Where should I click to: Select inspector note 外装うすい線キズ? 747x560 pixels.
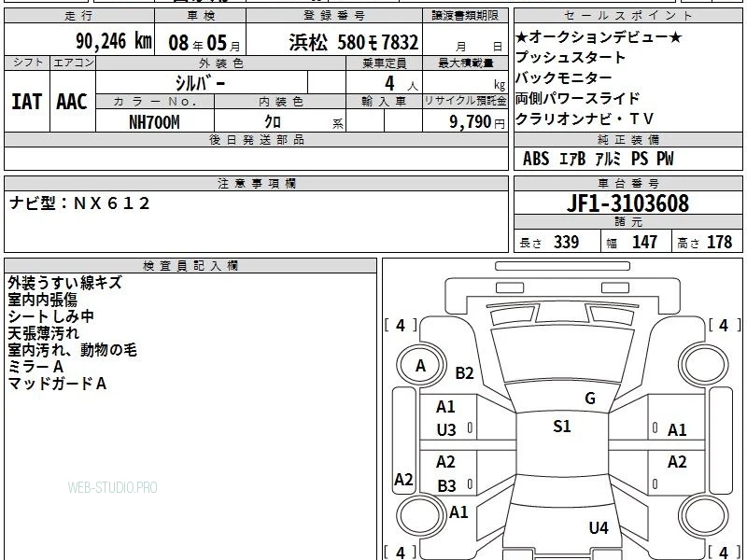(64, 283)
